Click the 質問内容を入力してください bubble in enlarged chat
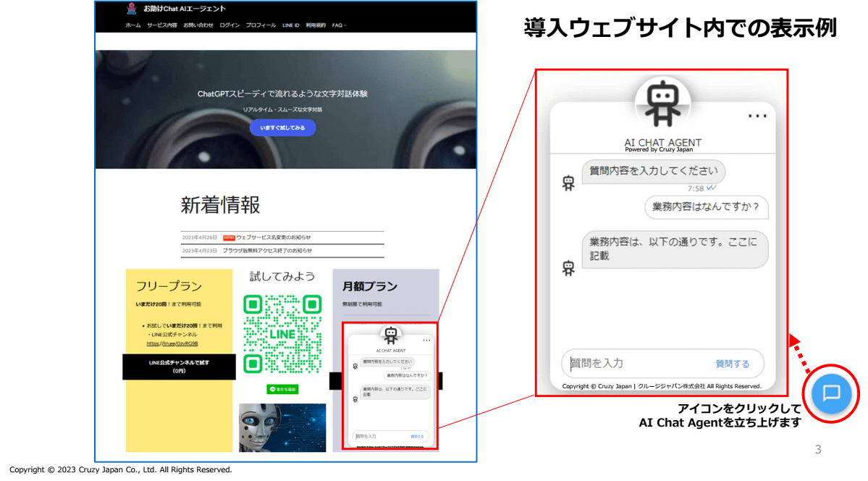Screen dimensions: 868x481 (x=653, y=171)
